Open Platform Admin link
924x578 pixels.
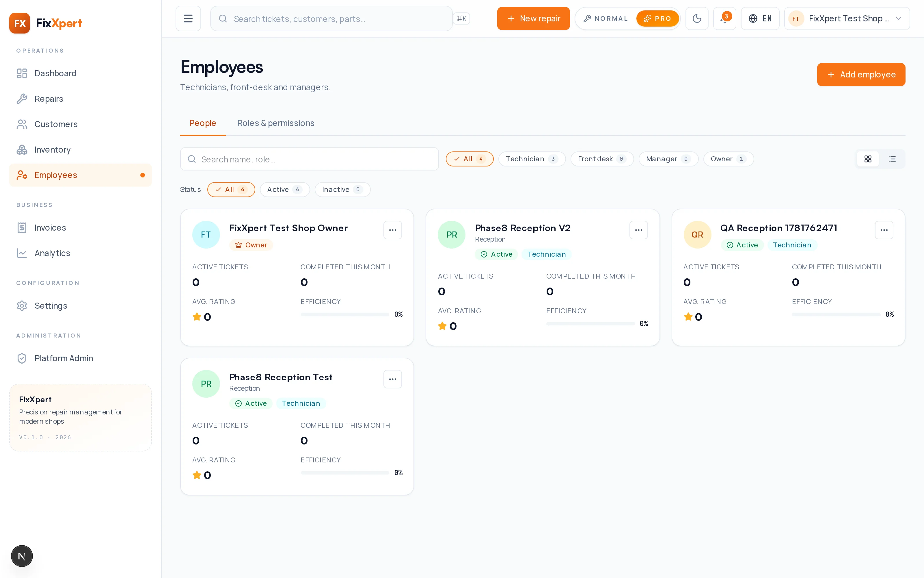point(81,358)
